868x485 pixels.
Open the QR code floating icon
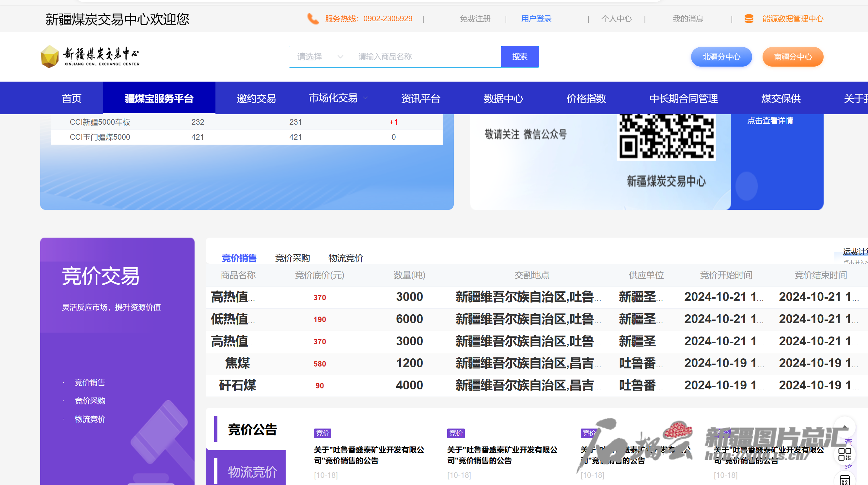pos(845,454)
